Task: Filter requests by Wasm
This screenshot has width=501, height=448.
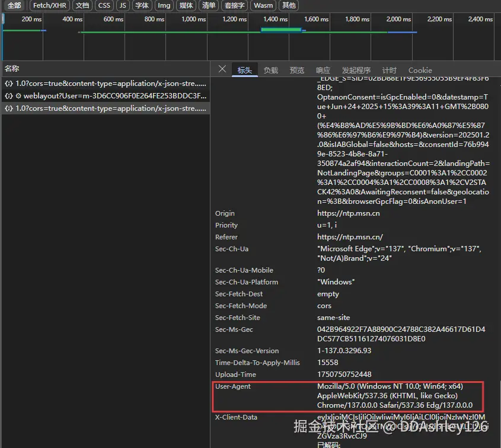Action: click(x=263, y=5)
